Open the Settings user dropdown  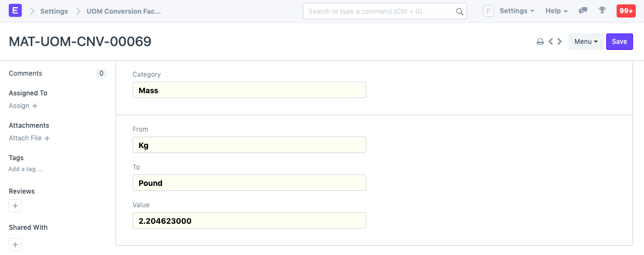516,11
